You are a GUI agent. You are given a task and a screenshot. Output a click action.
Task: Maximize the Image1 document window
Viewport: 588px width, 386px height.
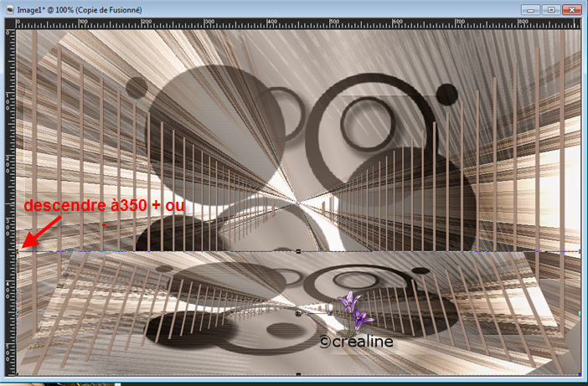point(550,10)
